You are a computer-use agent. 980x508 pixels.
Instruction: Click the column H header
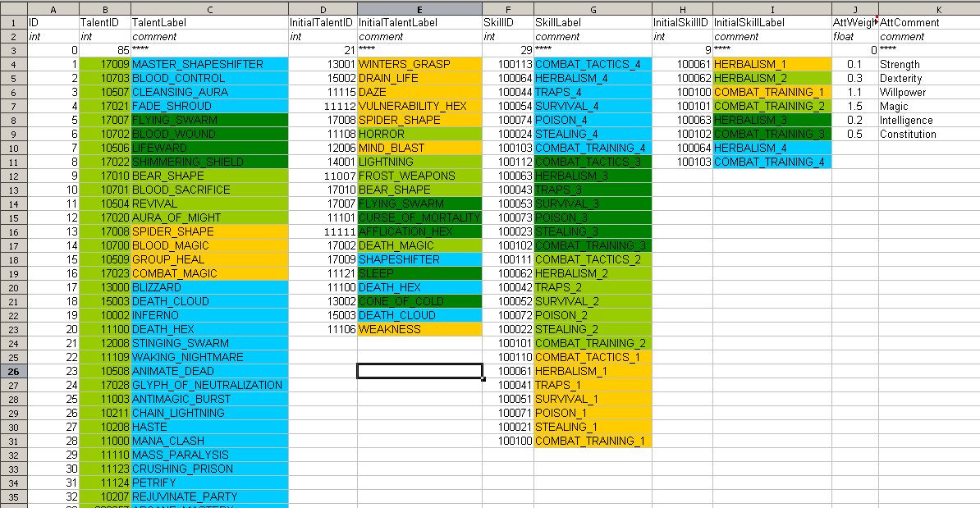click(x=681, y=9)
